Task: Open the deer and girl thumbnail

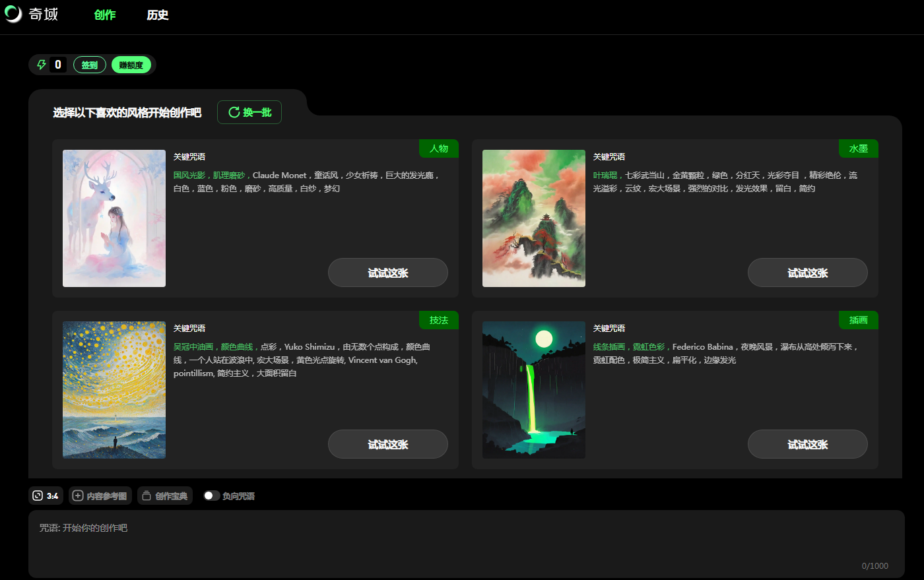Action: pos(114,218)
